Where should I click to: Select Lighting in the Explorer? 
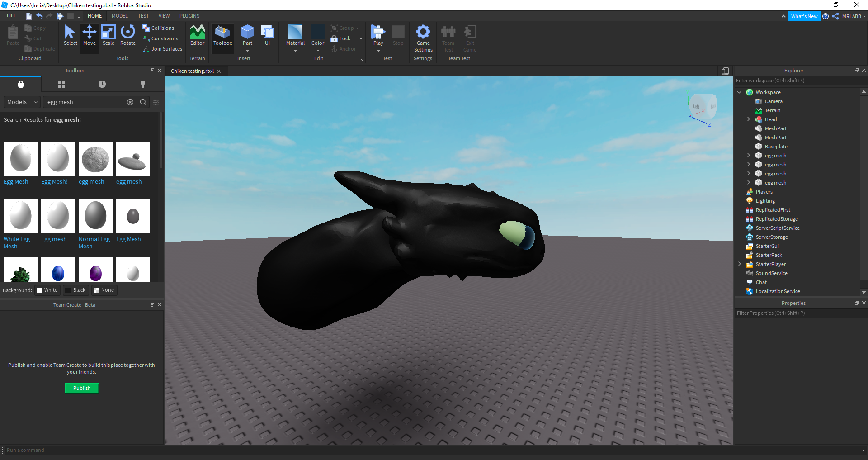coord(765,201)
